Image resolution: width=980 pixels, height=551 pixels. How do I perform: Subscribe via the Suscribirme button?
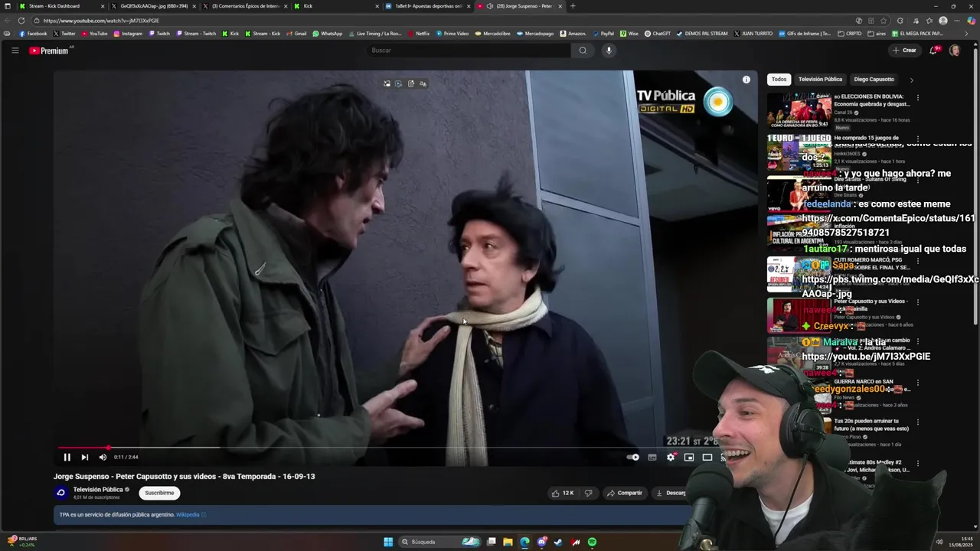click(159, 493)
